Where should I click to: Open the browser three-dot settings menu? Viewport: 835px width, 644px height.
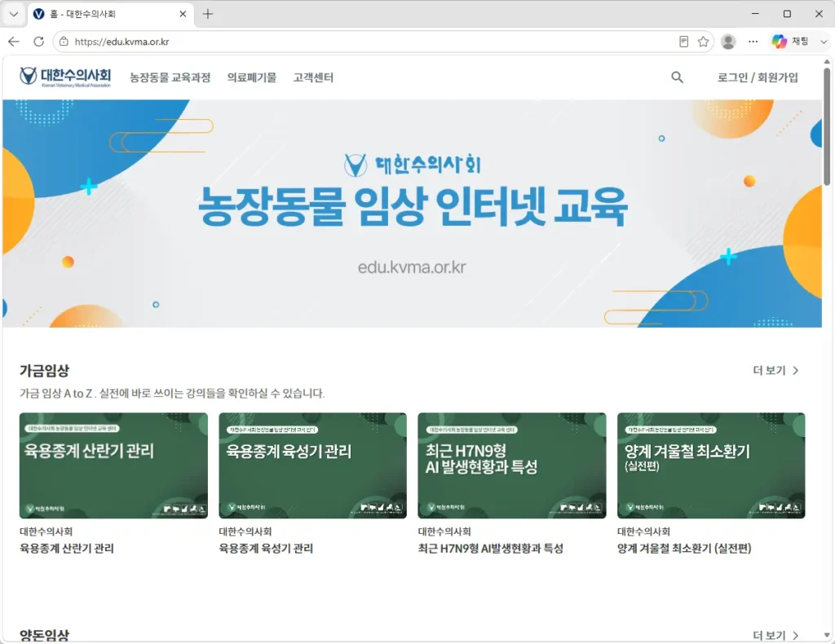(753, 42)
